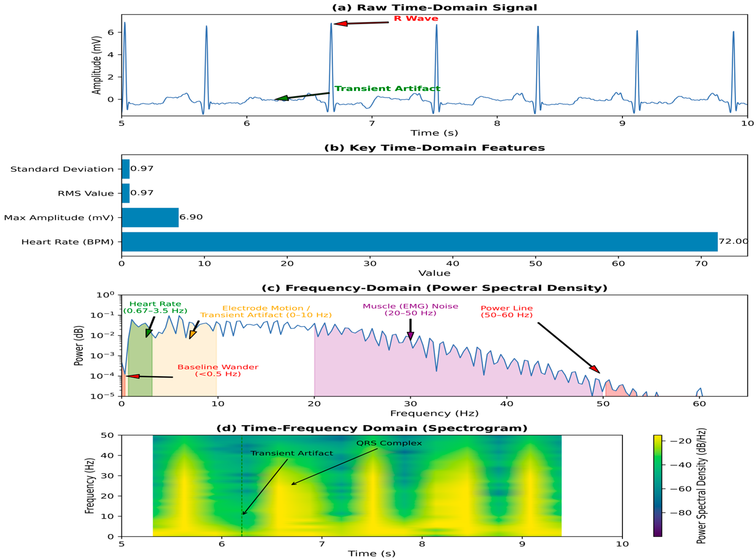
Task: Click the spectrogram color scale bar
Action: [x=657, y=485]
